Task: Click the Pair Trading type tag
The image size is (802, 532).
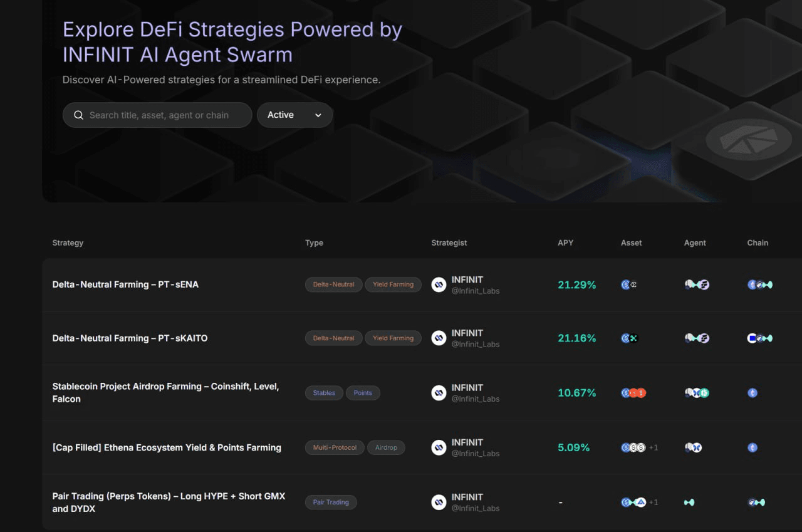Action: pos(331,502)
